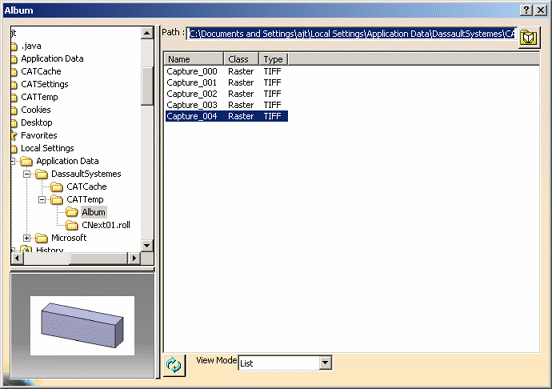The width and height of the screenshot is (552, 389).
Task: Click the browse folder icon beside Path
Action: 529,37
